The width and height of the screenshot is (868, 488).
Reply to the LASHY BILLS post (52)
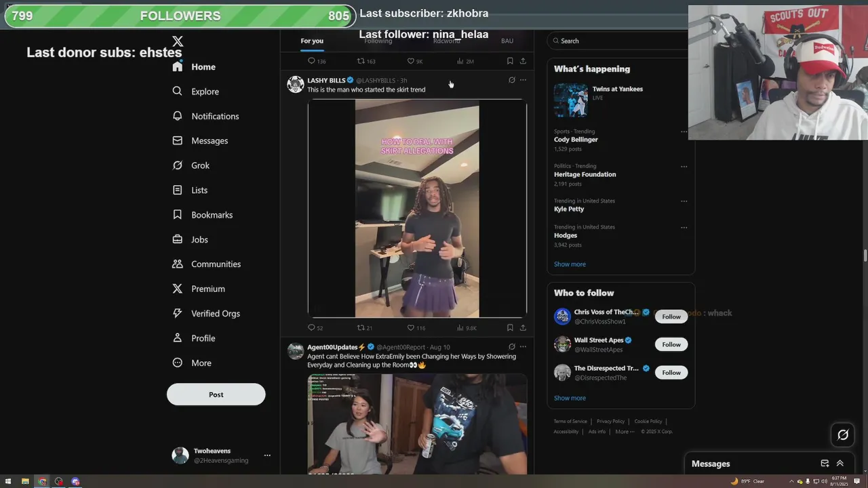(x=312, y=328)
